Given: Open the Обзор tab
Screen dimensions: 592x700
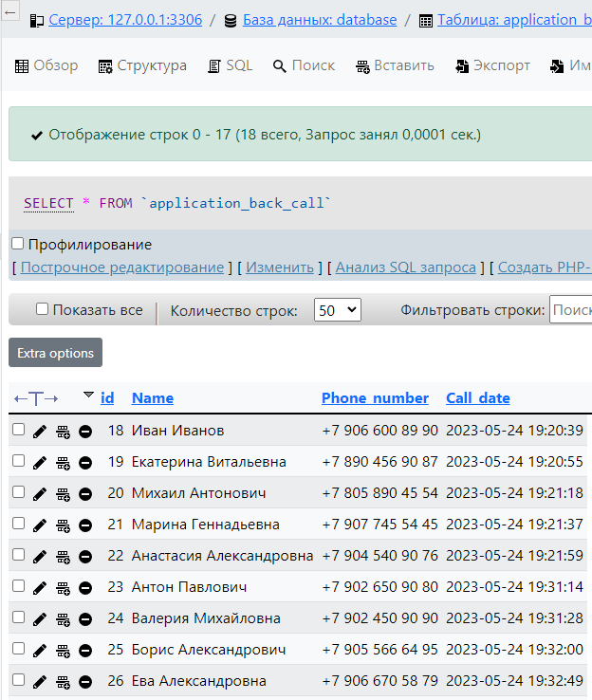Looking at the screenshot, I should click(46, 65).
